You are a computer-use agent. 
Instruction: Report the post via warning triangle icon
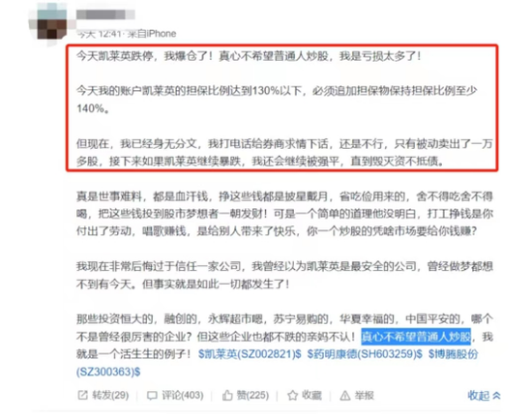[345, 395]
